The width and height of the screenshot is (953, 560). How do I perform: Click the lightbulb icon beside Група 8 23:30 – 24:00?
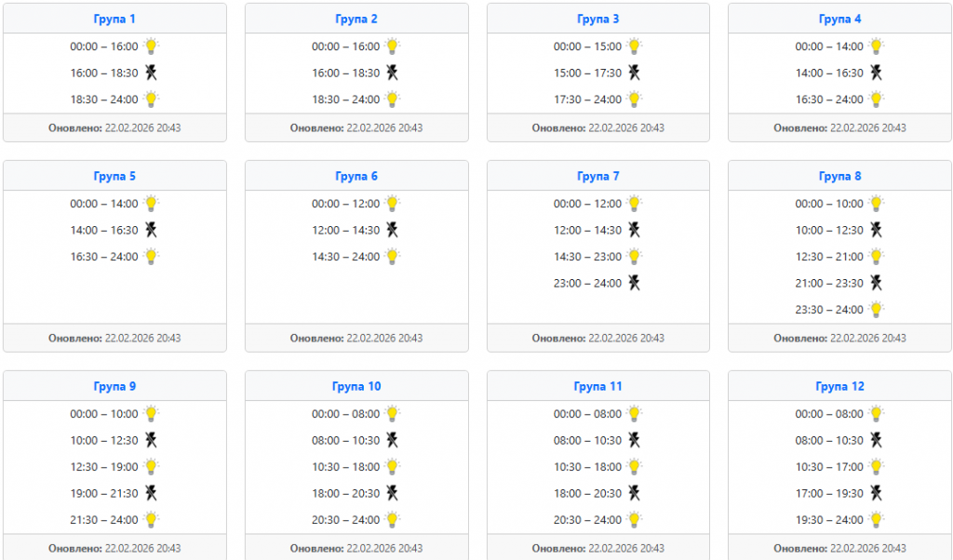(876, 309)
